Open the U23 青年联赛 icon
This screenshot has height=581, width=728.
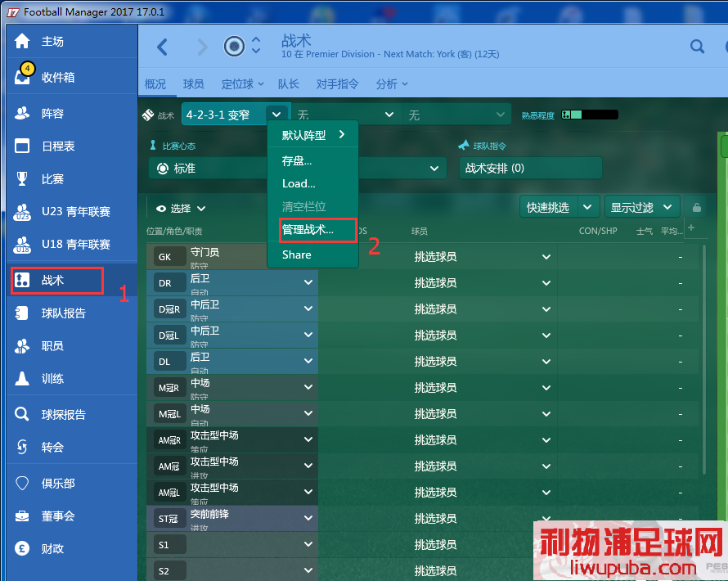[22, 212]
